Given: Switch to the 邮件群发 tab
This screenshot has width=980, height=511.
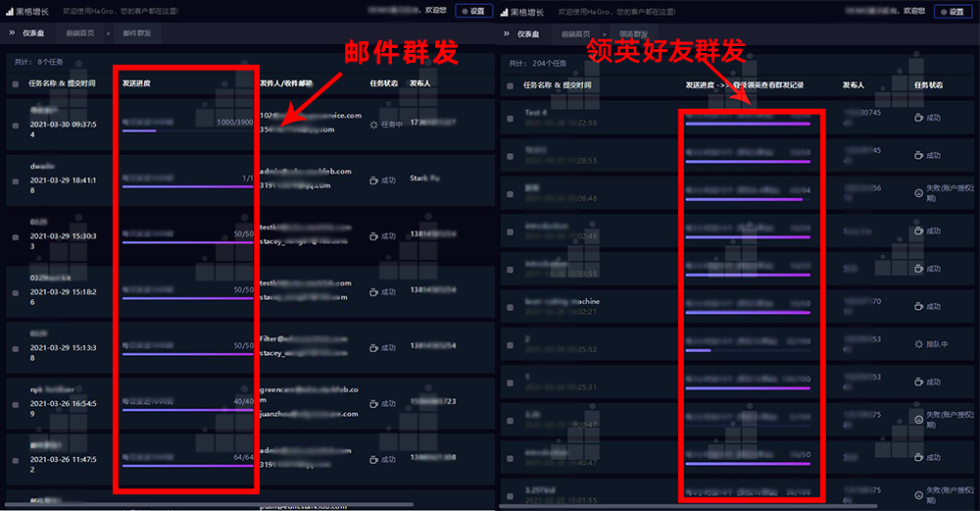Looking at the screenshot, I should (137, 33).
